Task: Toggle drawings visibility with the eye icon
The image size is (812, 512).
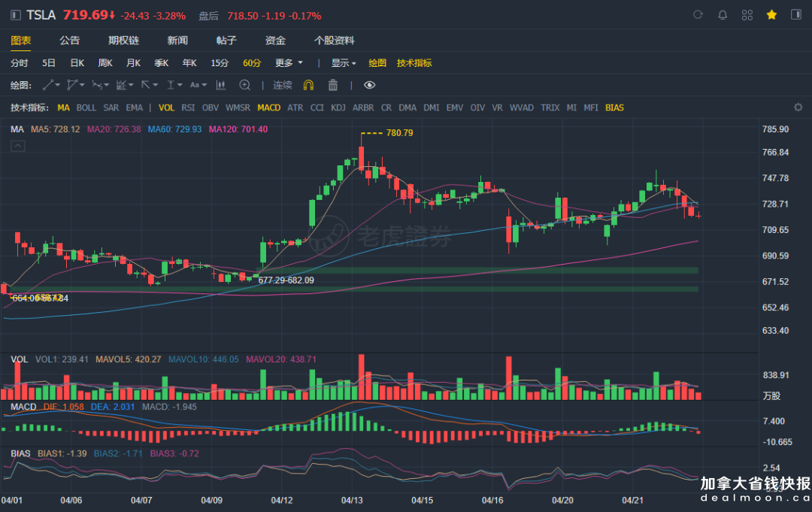Action: click(x=369, y=85)
